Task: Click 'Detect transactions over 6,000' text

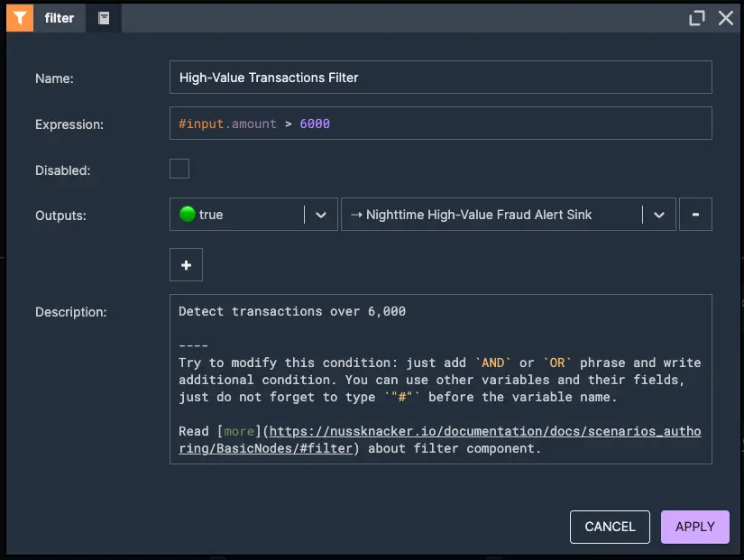Action: point(292,311)
